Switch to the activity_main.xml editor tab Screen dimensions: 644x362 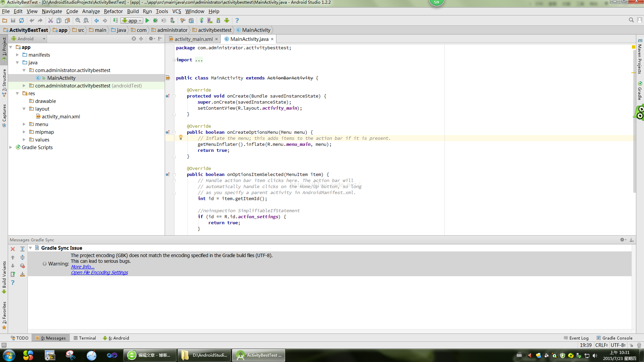[193, 39]
